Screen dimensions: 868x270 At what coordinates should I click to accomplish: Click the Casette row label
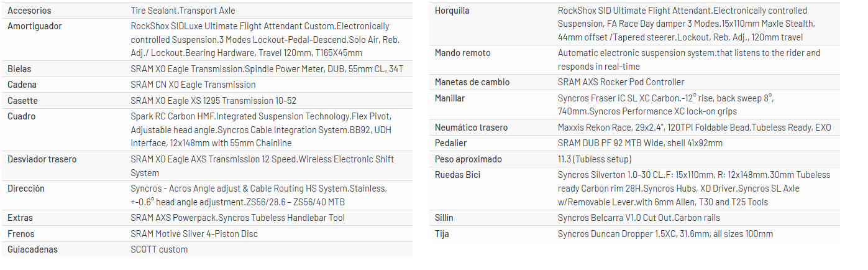[x=22, y=100]
